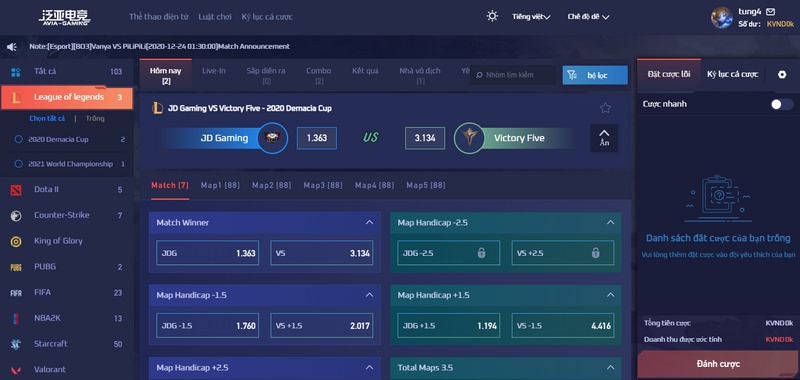Select the 2021 World Championship radio option
800x380 pixels.
[x=19, y=164]
